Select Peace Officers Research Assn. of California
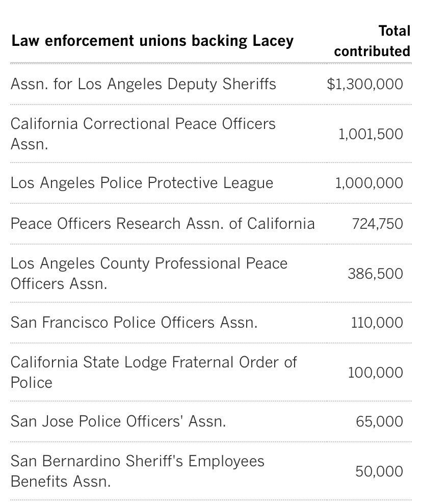Viewport: 421px width, 504px height. coord(163,224)
